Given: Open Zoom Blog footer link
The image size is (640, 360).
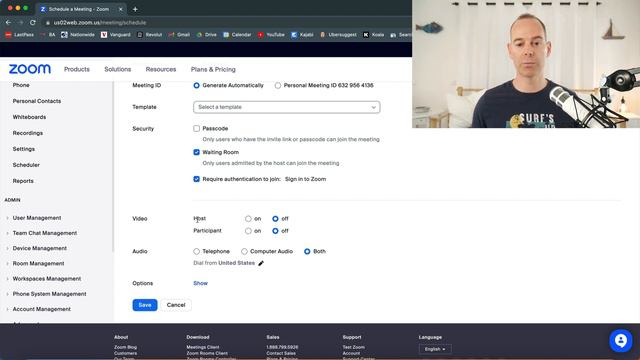Looking at the screenshot, I should [x=125, y=347].
